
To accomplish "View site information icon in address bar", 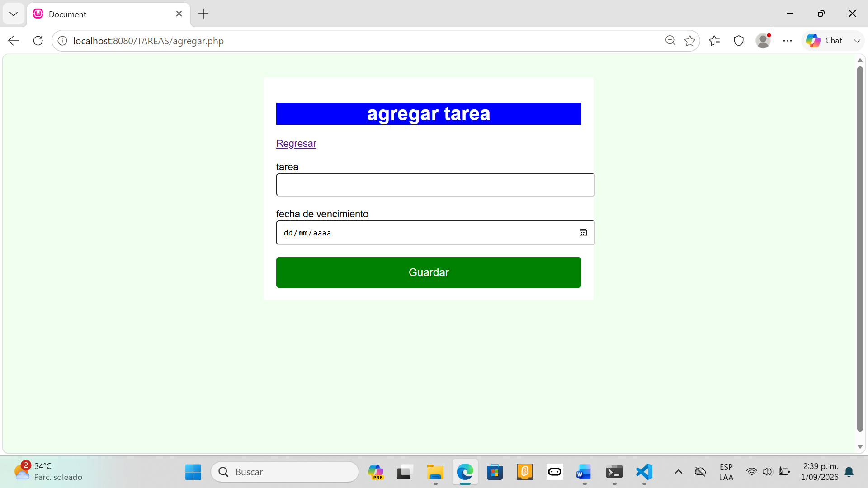I will point(62,41).
